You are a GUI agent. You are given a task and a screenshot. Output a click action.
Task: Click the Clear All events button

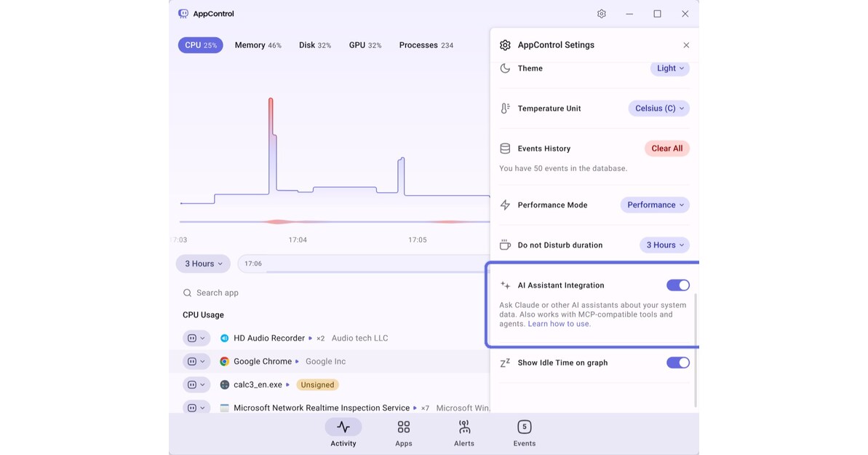click(666, 148)
